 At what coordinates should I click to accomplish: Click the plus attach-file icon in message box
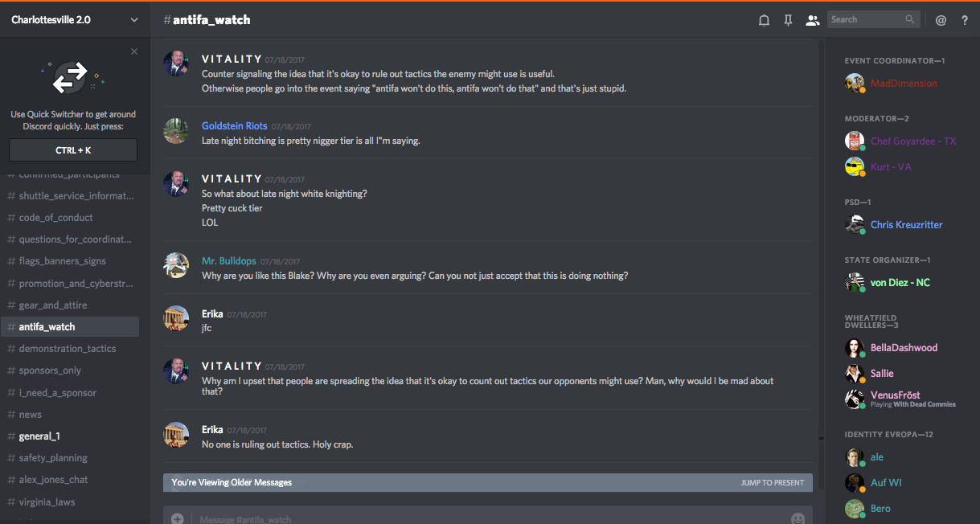[177, 518]
